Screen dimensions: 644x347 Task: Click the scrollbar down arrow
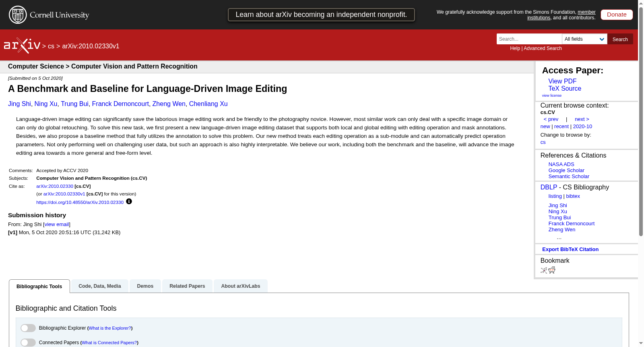coord(641,343)
